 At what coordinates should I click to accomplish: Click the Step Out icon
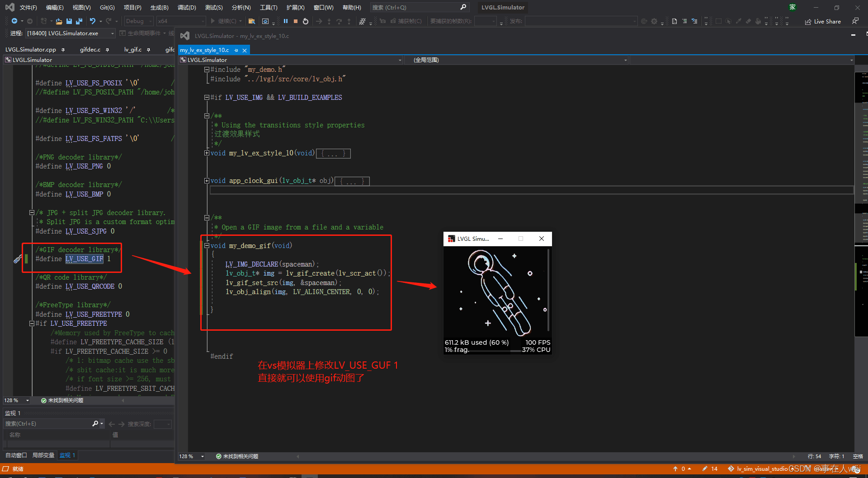(349, 21)
